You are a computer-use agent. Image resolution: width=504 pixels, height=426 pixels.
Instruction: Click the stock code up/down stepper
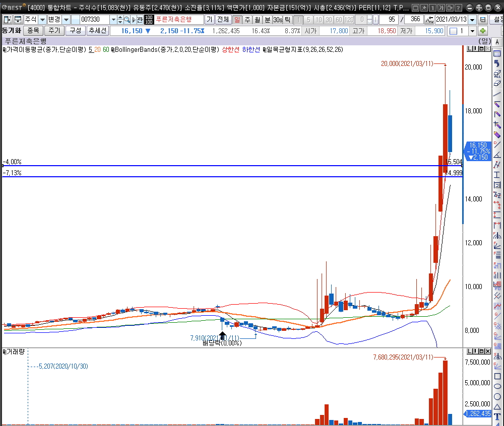point(120,20)
